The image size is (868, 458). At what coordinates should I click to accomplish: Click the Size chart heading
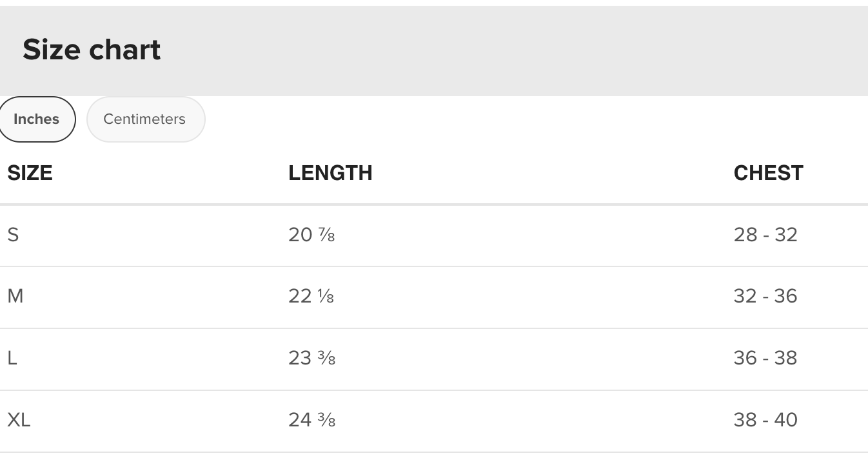point(92,50)
